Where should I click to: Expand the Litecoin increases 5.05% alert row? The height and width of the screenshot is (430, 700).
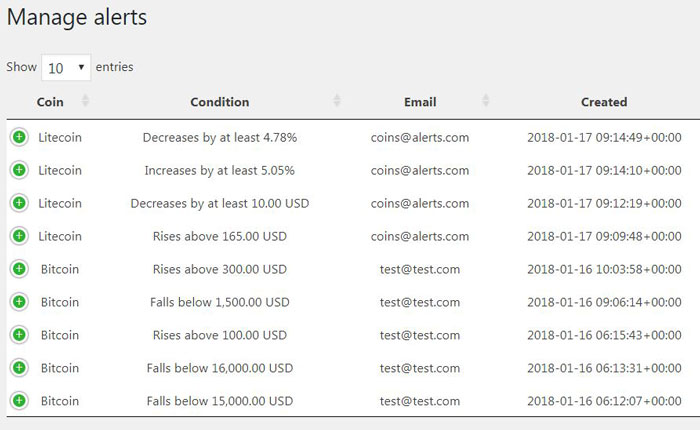19,170
